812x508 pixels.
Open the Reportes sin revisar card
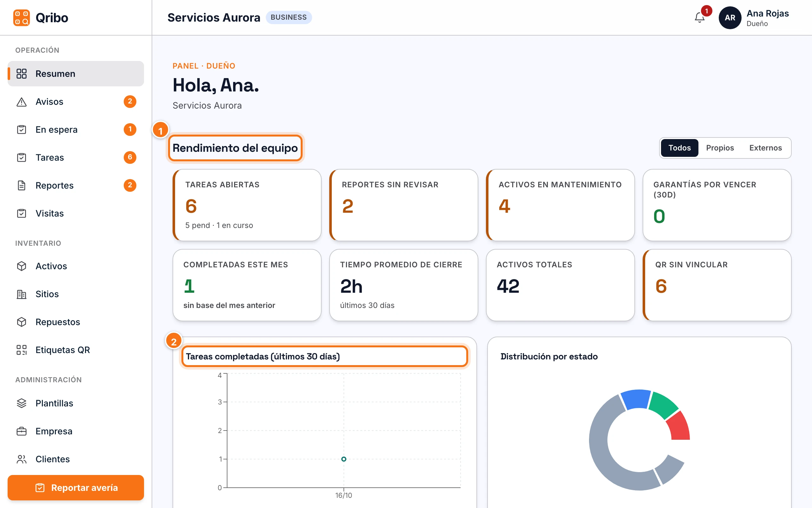(x=404, y=205)
